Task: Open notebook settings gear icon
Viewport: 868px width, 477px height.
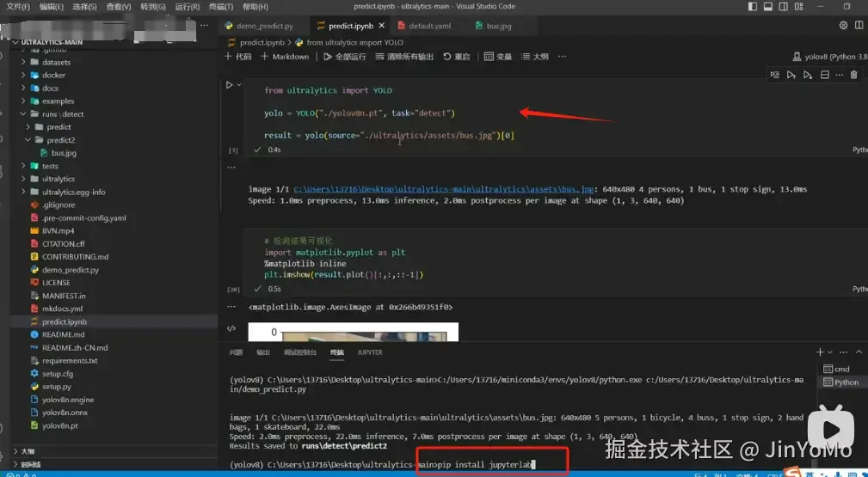Action: (x=843, y=26)
